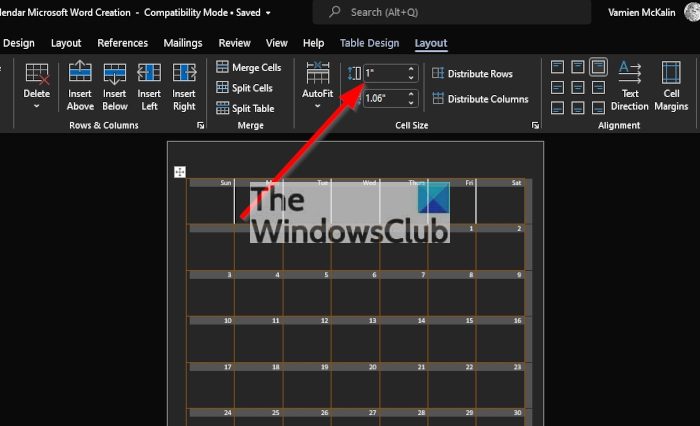Select Align Center
The height and width of the screenshot is (426, 700).
click(578, 88)
